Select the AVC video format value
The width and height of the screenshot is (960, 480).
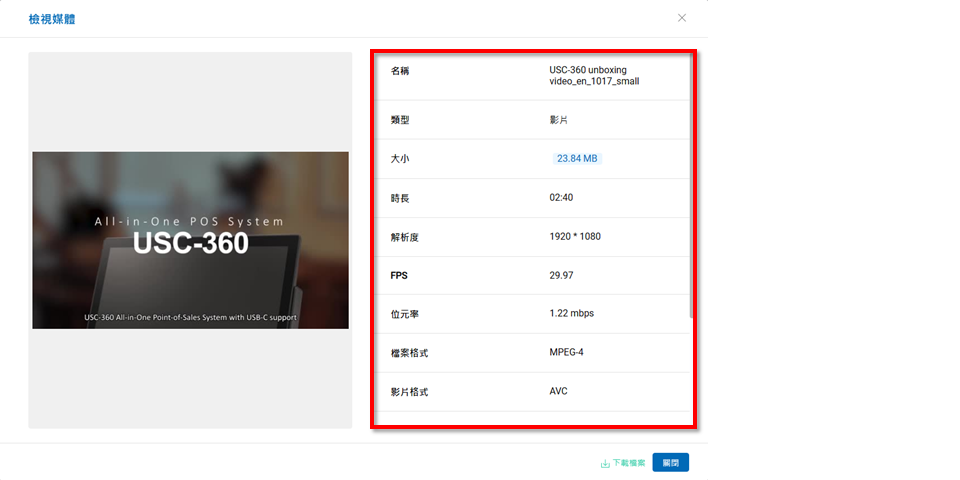pyautogui.click(x=558, y=391)
